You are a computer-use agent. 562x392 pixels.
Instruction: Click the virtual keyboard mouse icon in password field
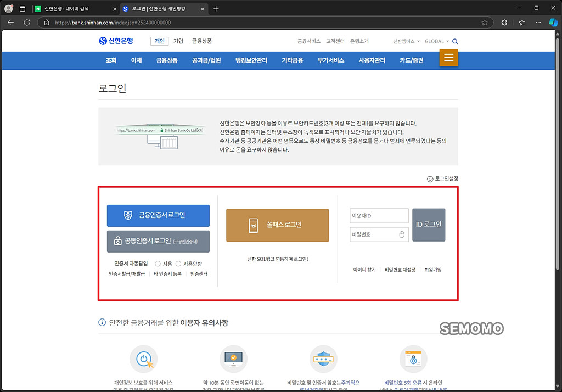point(402,234)
